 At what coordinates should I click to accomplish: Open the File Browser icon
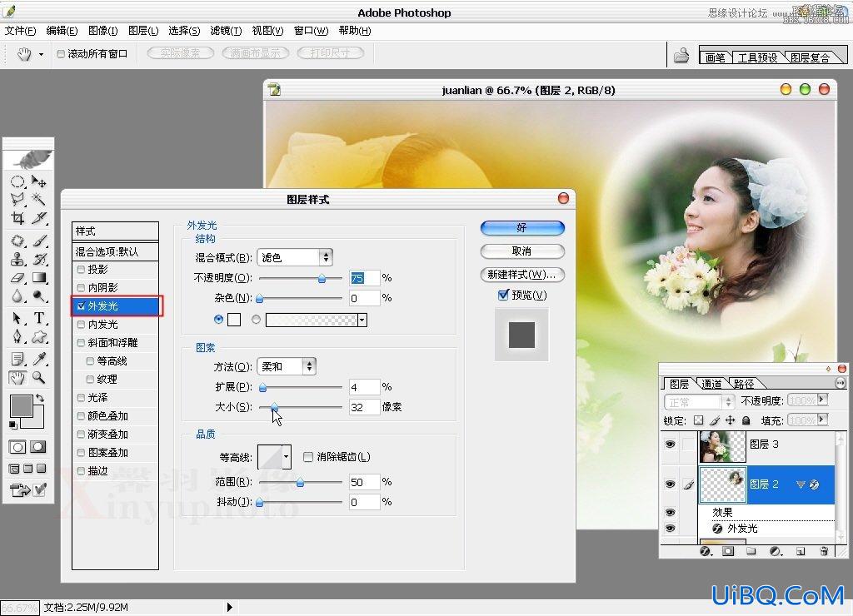pos(681,55)
